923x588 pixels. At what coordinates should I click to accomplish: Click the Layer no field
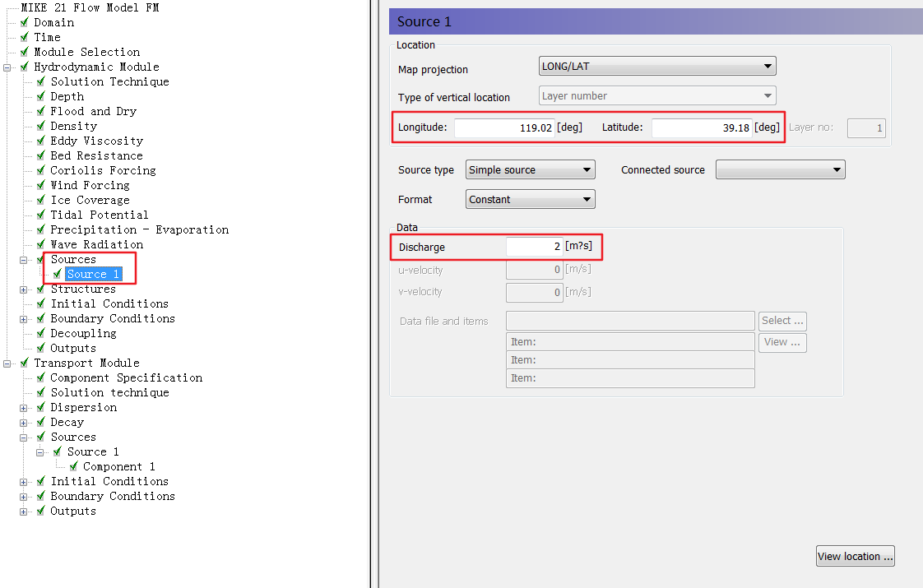pos(866,127)
